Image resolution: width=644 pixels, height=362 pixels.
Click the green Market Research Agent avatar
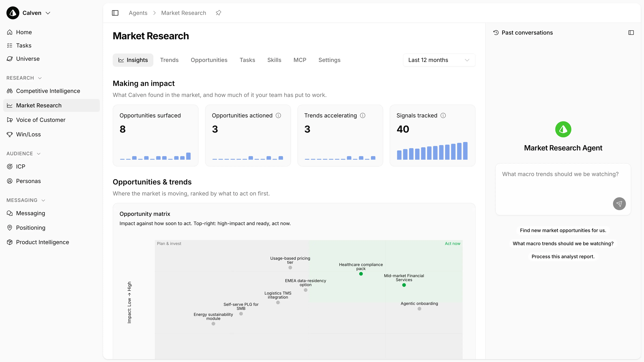point(563,129)
